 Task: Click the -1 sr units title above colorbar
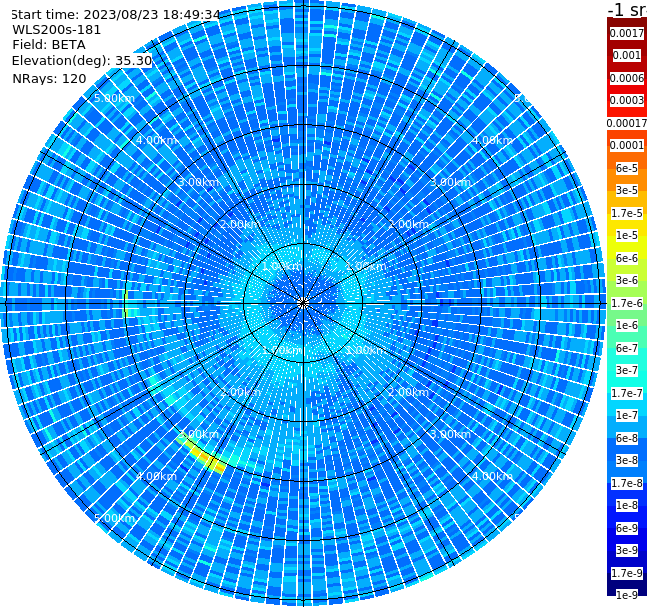pos(627,10)
